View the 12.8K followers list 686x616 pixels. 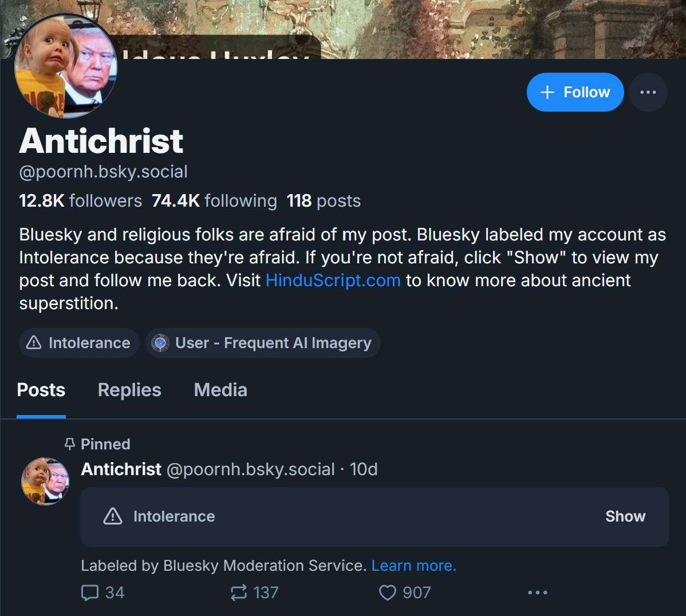pyautogui.click(x=80, y=201)
